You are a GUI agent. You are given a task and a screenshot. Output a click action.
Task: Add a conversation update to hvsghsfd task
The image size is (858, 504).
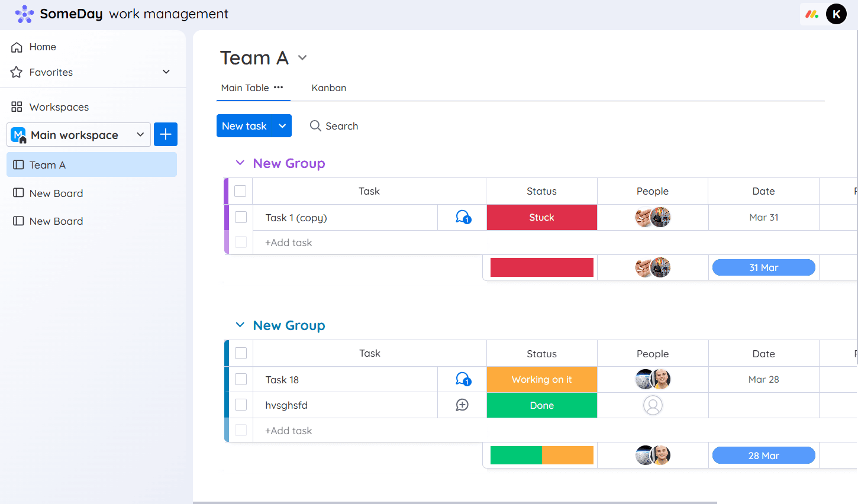pyautogui.click(x=462, y=405)
